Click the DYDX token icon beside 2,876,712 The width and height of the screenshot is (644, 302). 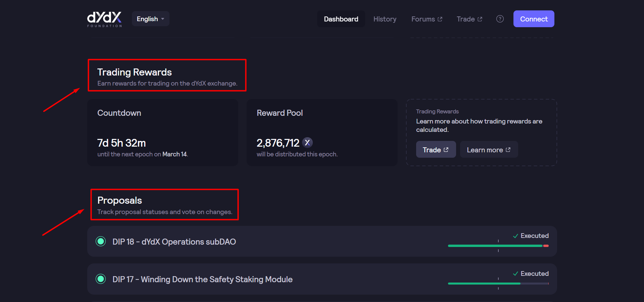click(x=307, y=143)
